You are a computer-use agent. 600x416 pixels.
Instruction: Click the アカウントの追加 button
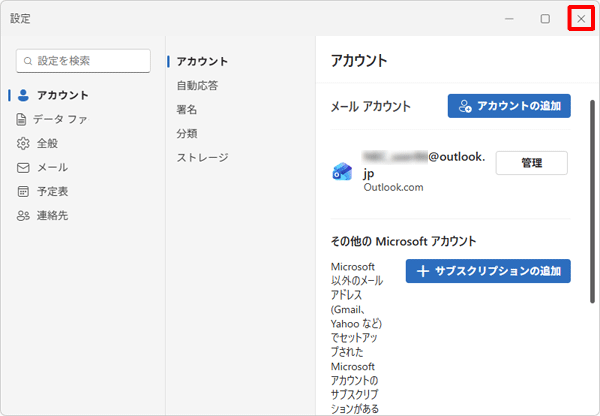coord(509,106)
